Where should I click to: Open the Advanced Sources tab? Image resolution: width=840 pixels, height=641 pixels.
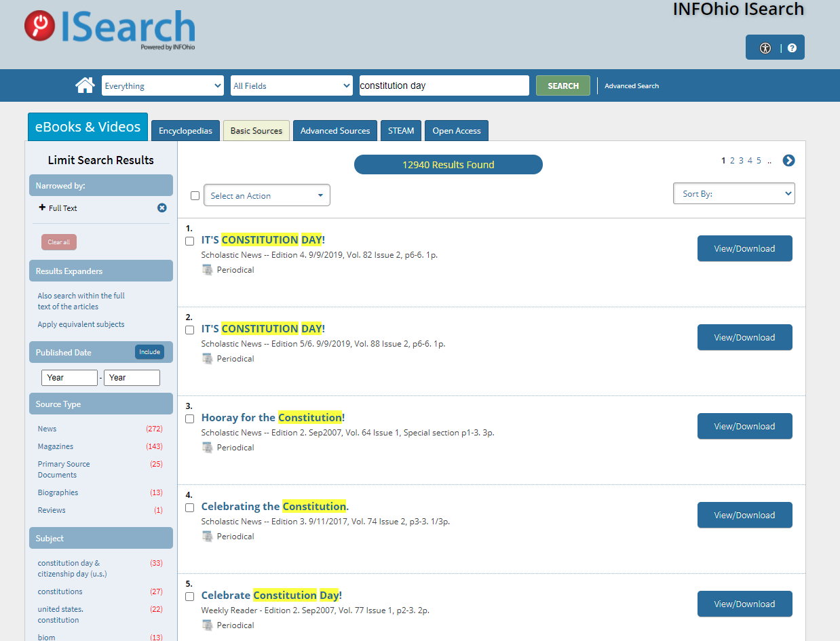point(335,131)
